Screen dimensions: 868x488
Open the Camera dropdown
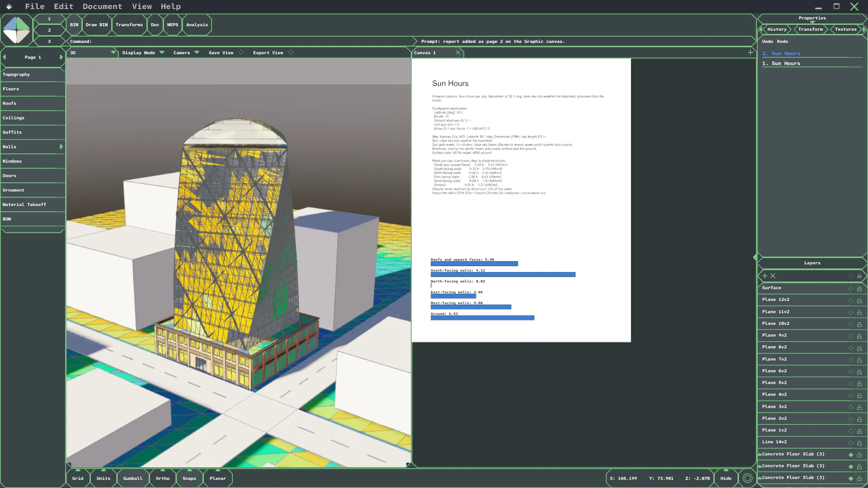[197, 52]
